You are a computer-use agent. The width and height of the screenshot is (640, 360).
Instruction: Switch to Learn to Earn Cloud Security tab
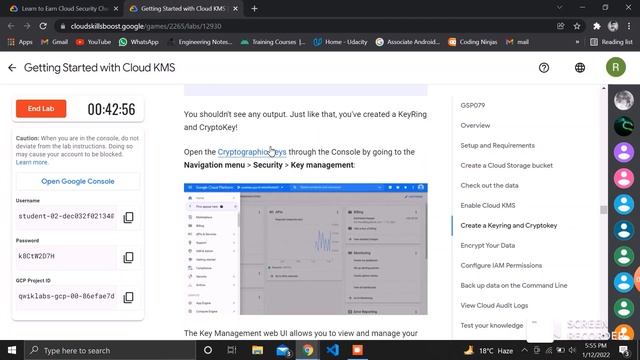tap(64, 9)
